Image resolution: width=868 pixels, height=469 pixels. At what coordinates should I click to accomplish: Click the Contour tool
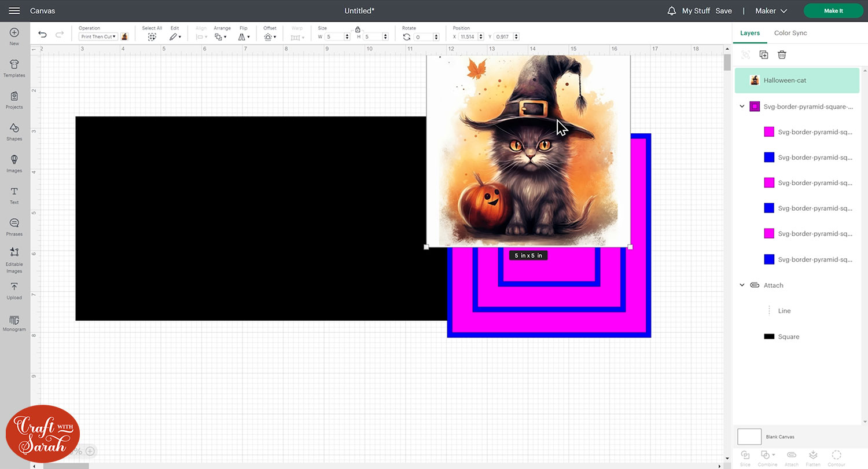tap(836, 457)
